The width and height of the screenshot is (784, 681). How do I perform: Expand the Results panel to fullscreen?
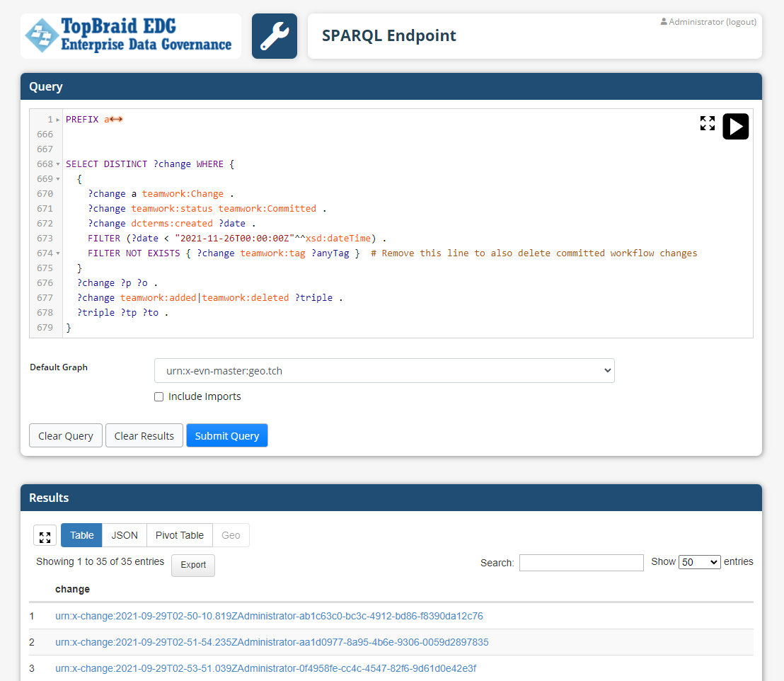[x=45, y=536]
